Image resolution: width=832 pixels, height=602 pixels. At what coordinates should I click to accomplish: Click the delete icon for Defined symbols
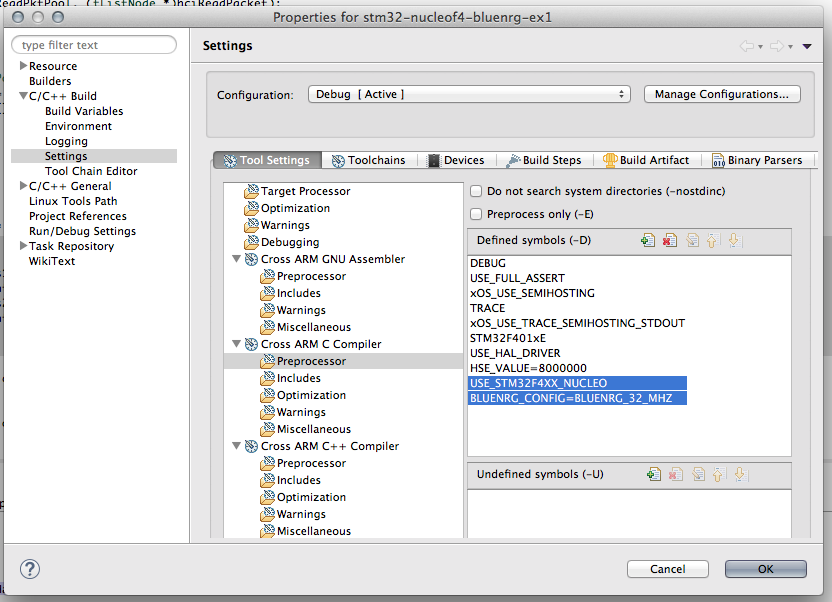670,240
